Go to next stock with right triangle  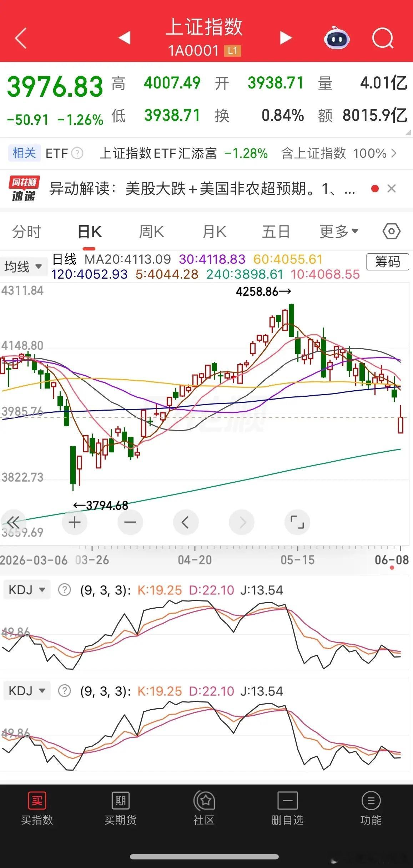[286, 38]
